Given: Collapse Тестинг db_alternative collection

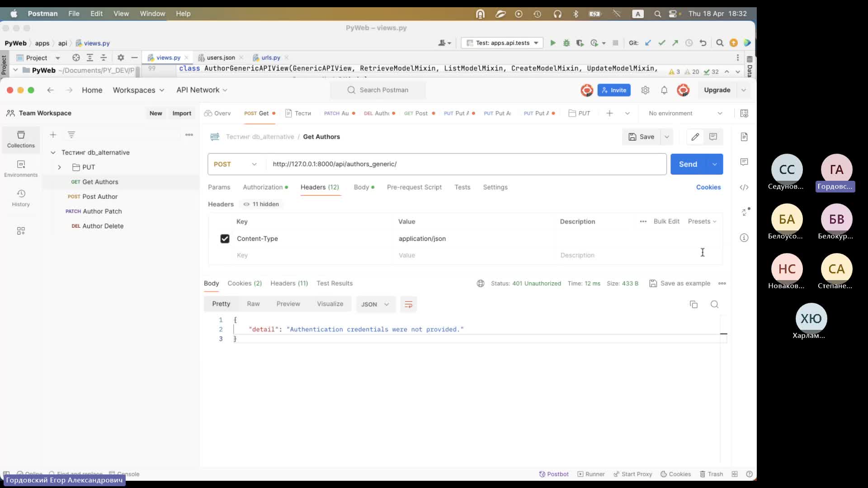Looking at the screenshot, I should coord(53,152).
